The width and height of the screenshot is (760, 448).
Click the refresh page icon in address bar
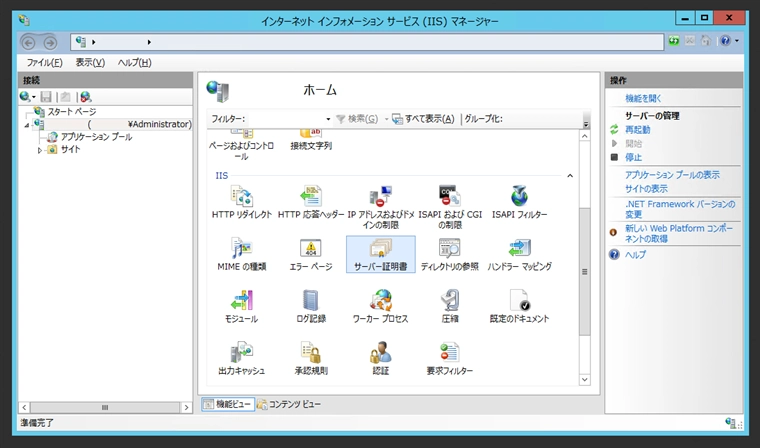tap(674, 41)
